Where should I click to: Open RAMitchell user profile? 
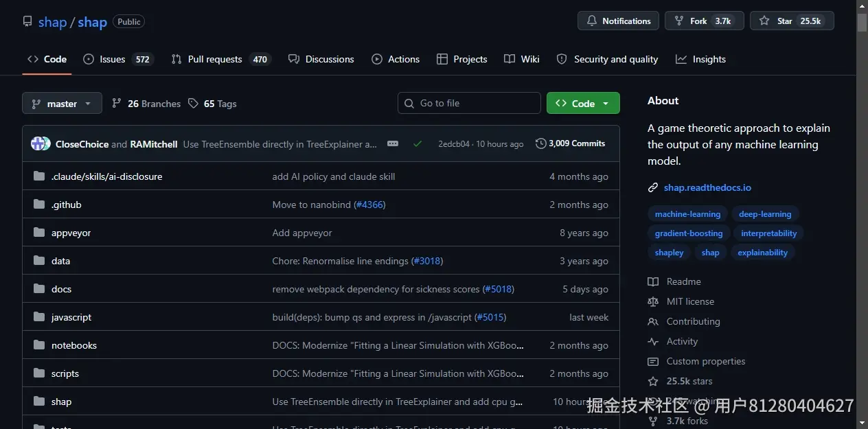click(x=154, y=144)
